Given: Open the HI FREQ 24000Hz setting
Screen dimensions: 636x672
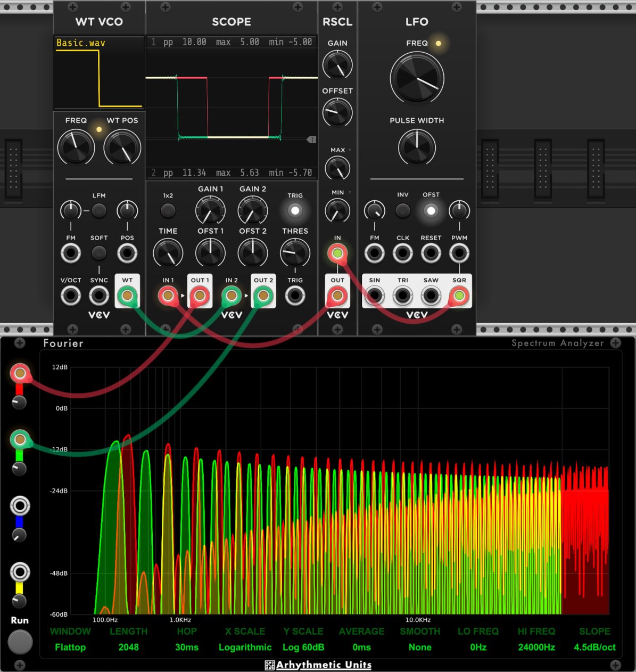Looking at the screenshot, I should click(x=536, y=639).
